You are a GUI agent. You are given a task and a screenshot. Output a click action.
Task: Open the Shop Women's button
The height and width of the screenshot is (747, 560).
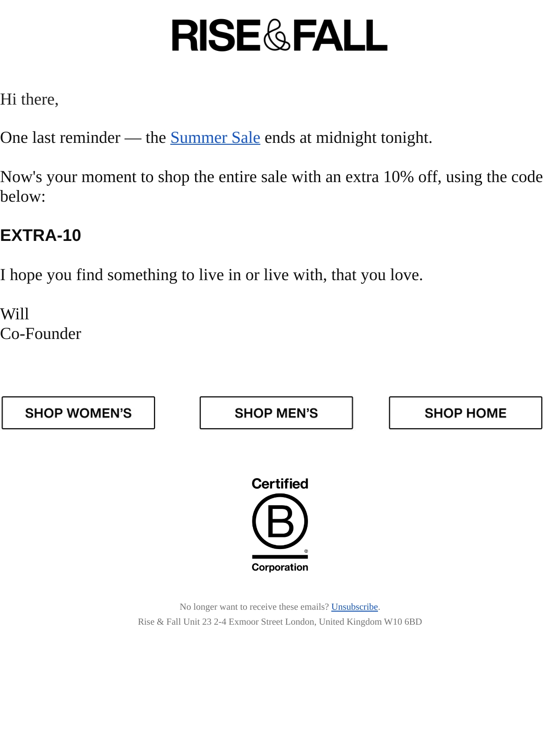(x=78, y=413)
